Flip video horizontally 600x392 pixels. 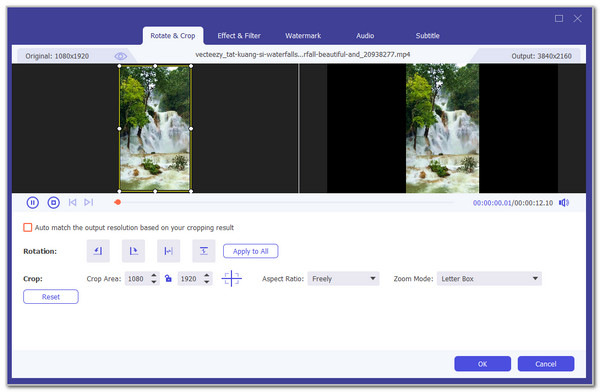[168, 251]
